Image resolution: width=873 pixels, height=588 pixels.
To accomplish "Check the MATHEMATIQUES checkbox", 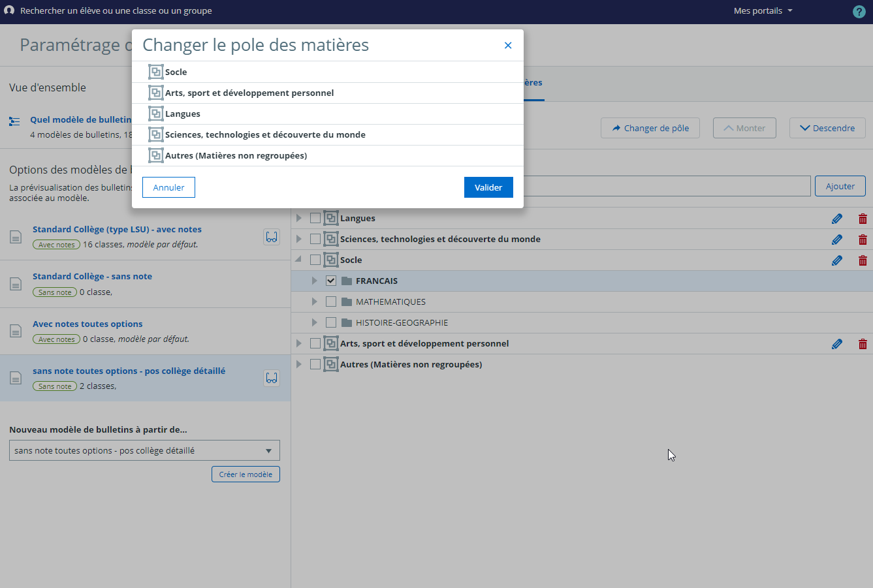I will 331,302.
